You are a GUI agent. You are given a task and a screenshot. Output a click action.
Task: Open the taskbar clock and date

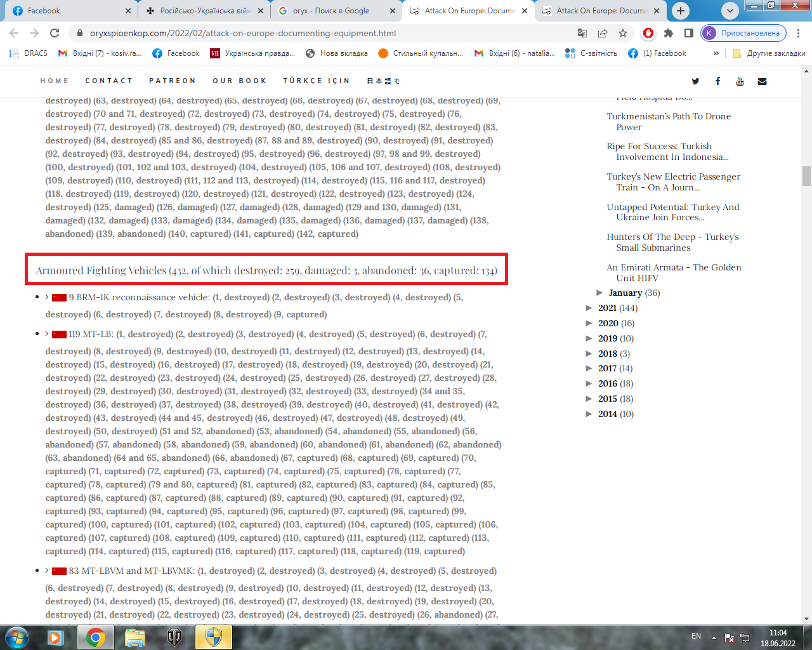[x=778, y=637]
